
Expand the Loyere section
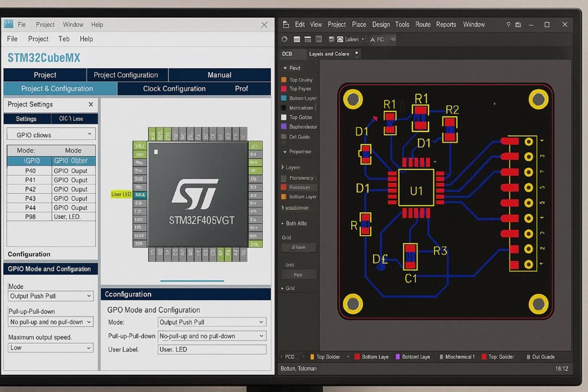coord(283,167)
